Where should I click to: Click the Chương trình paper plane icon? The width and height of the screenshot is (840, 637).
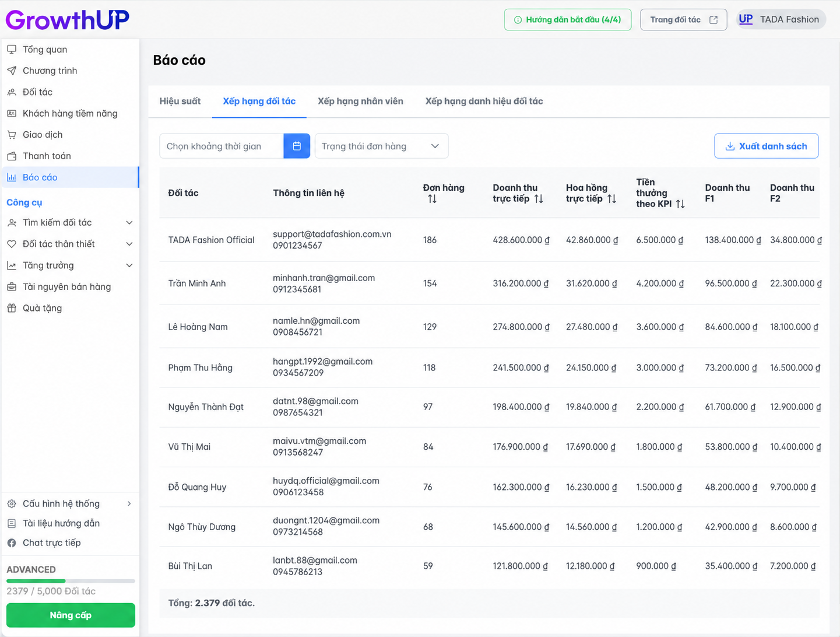pos(12,71)
